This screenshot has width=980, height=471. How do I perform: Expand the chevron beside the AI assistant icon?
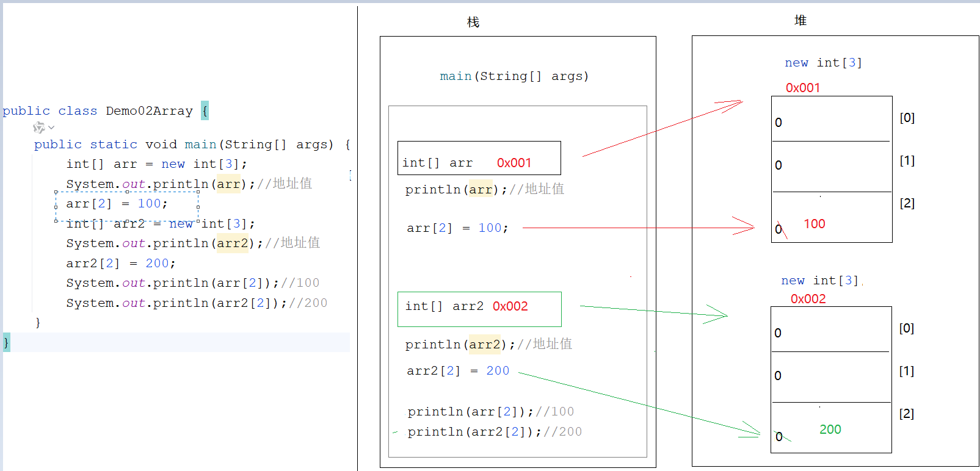[51, 128]
